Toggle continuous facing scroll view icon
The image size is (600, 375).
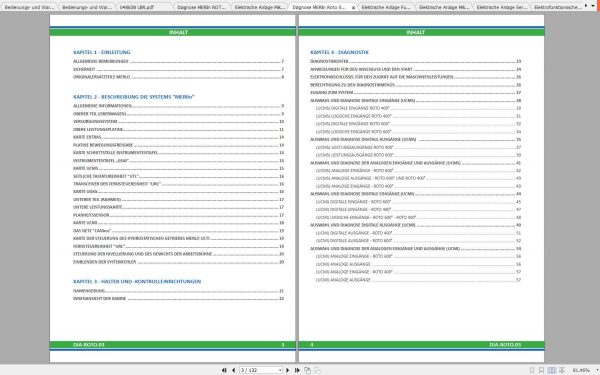point(562,370)
